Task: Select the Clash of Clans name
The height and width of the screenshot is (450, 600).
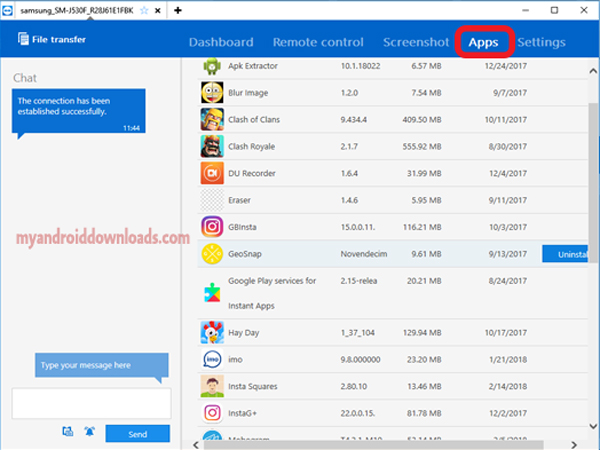Action: point(254,119)
